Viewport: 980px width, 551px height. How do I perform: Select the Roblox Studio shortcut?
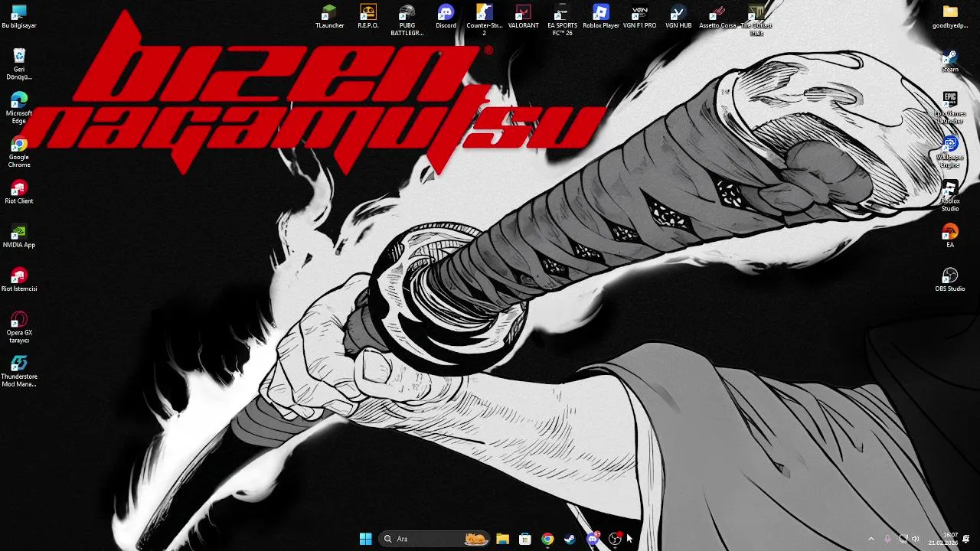point(950,197)
